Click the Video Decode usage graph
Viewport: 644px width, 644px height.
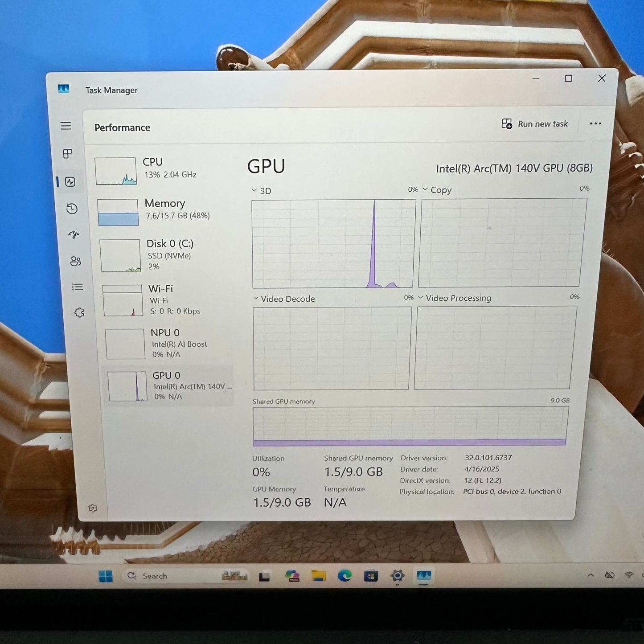(332, 348)
